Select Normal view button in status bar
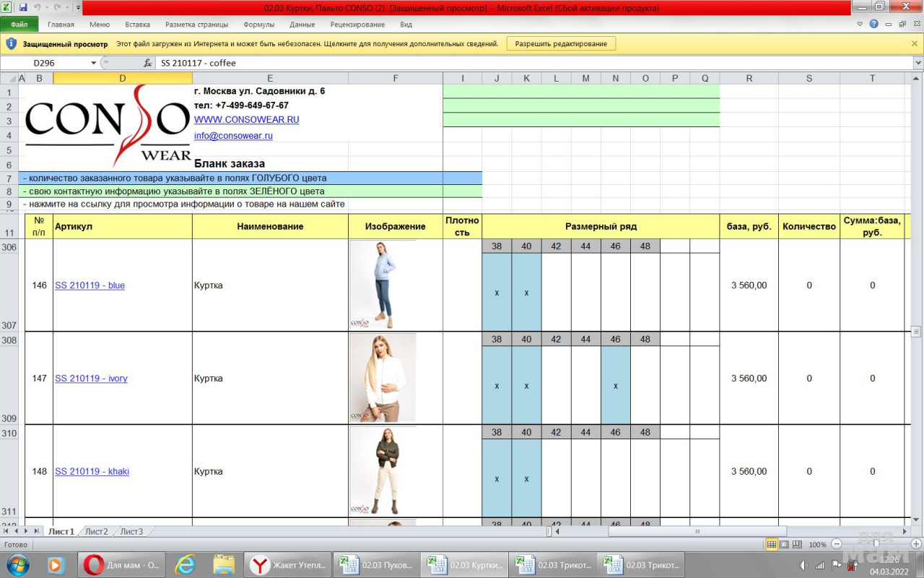The height and width of the screenshot is (578, 924). [x=772, y=544]
